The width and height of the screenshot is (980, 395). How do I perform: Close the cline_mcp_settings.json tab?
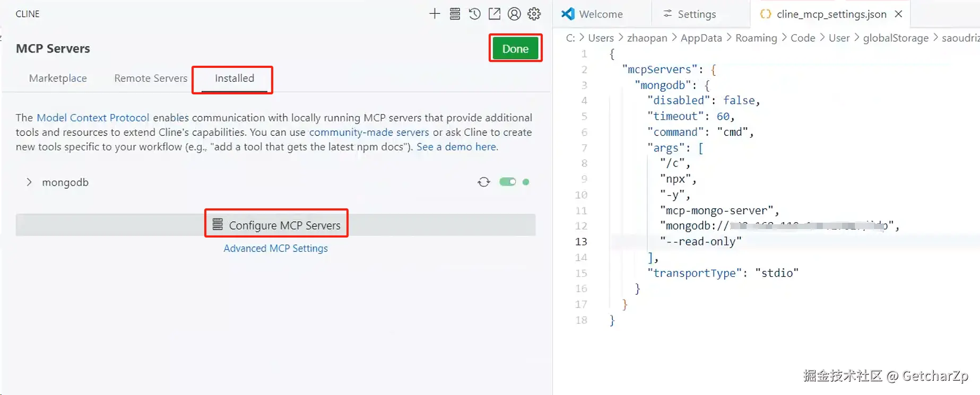[898, 14]
